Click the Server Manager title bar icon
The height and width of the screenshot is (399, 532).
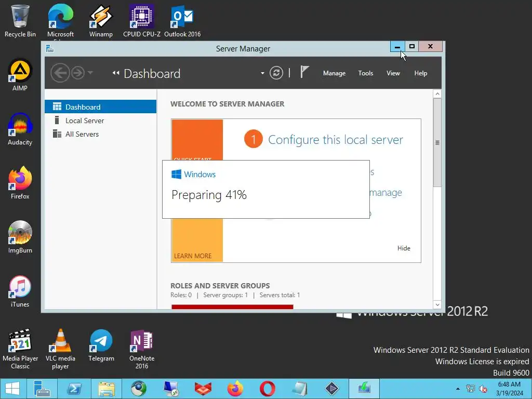(50, 48)
